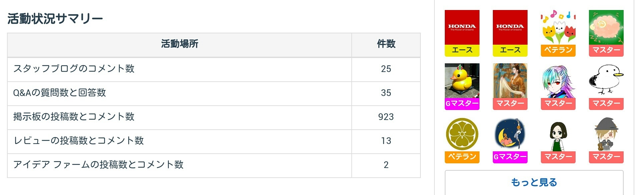644x195 pixels.
Task: Click the 活動場所 column header
Action: (180, 44)
